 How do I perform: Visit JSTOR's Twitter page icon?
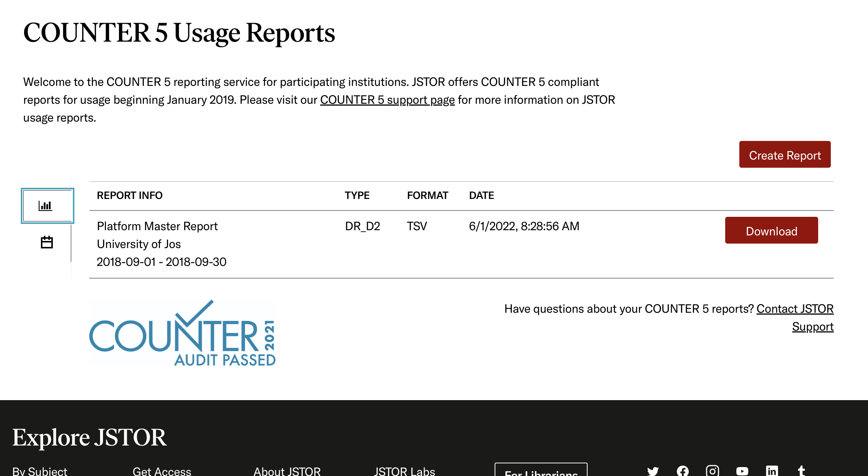pos(653,471)
